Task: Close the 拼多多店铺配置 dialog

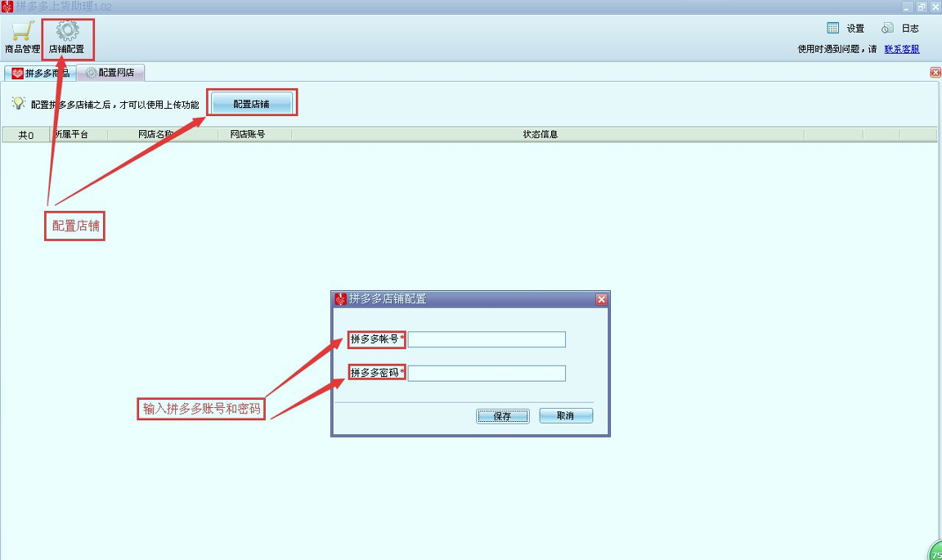Action: coord(601,299)
